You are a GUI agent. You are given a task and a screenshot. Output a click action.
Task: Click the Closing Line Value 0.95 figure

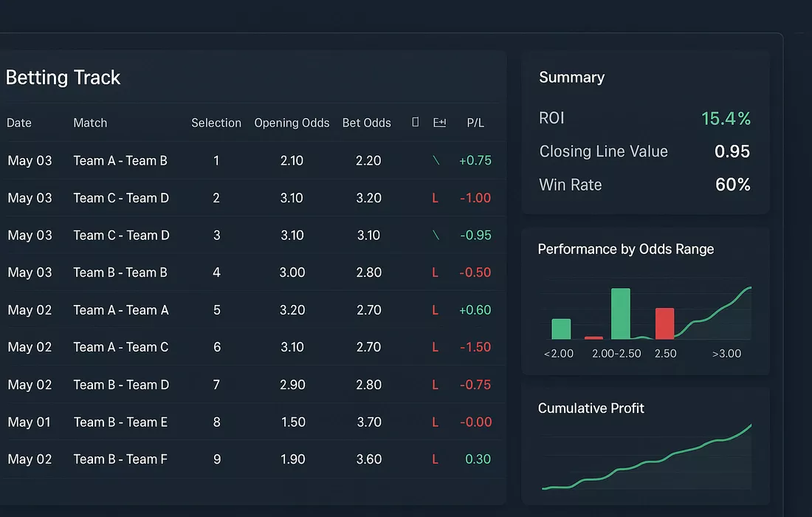tap(732, 151)
